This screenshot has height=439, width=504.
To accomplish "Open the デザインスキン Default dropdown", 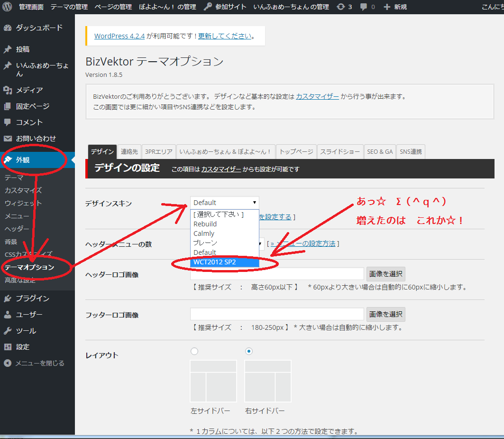I will click(224, 203).
